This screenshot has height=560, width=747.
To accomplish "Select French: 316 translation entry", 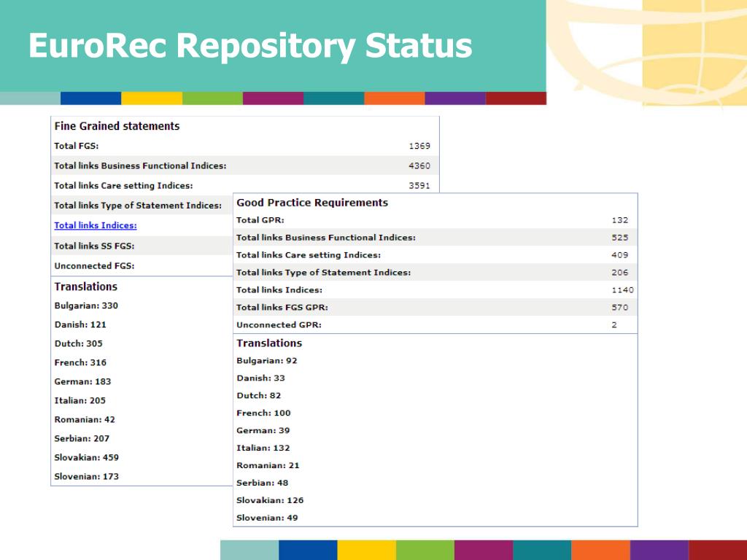I will (x=80, y=362).
